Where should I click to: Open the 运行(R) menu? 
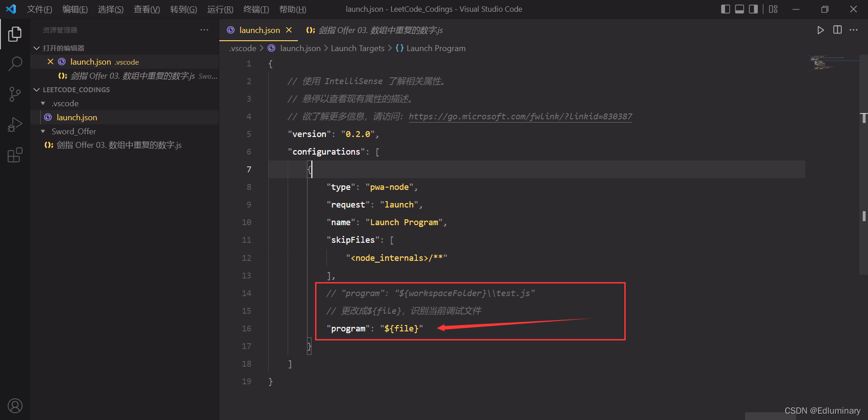click(x=220, y=9)
